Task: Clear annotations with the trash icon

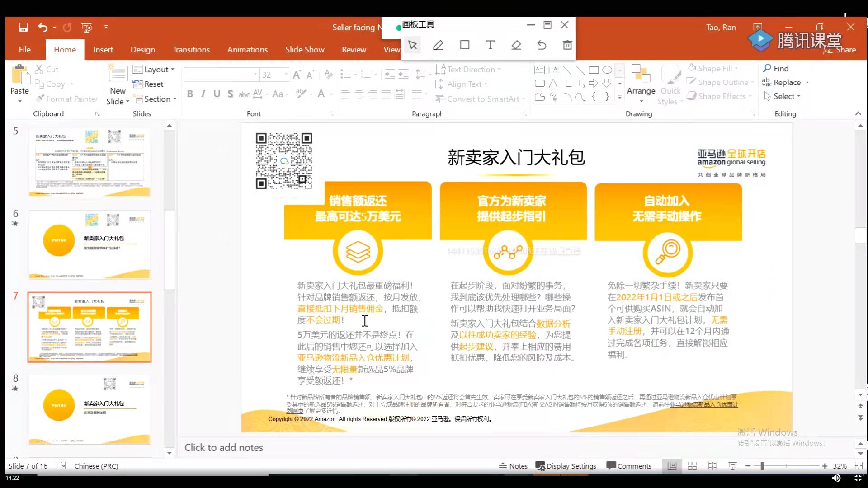Action: (566, 45)
